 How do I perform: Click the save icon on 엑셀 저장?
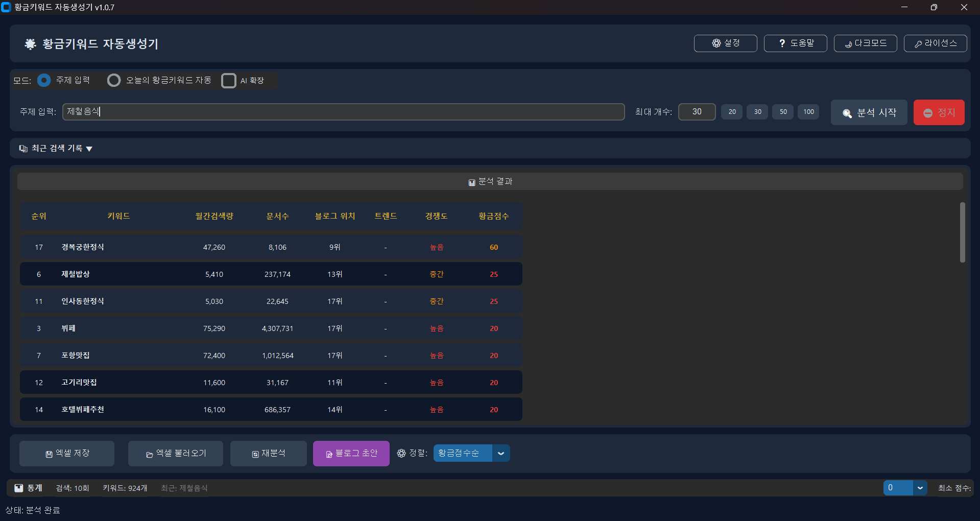click(49, 454)
